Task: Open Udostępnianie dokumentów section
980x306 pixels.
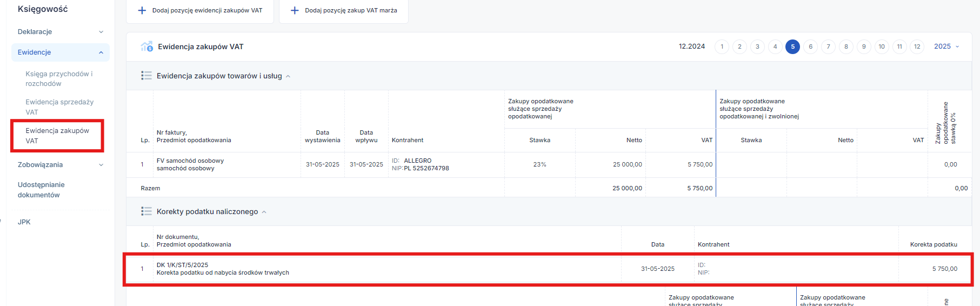Action: [x=41, y=189]
